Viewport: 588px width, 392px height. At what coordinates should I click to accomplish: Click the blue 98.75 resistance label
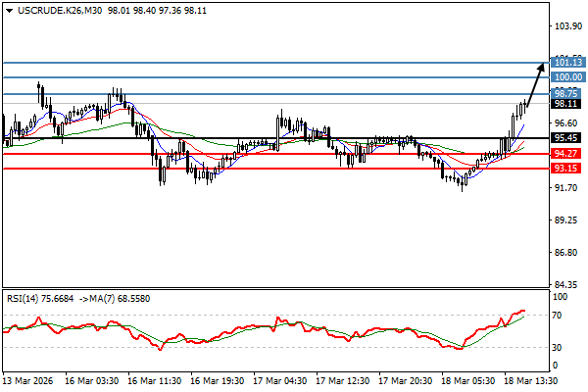tap(568, 94)
